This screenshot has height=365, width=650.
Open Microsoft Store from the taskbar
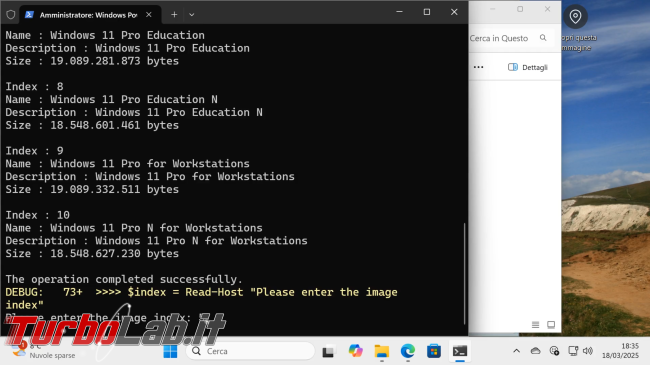click(x=434, y=351)
